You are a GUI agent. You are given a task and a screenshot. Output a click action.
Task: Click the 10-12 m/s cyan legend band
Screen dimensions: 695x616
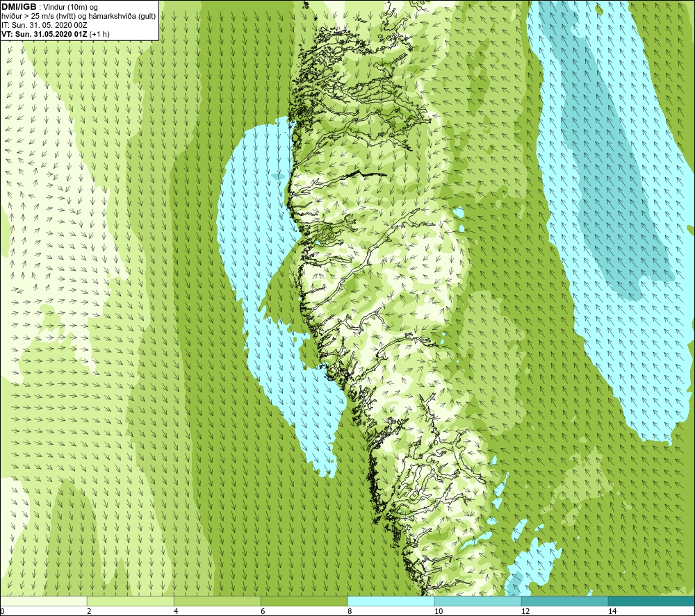click(478, 601)
